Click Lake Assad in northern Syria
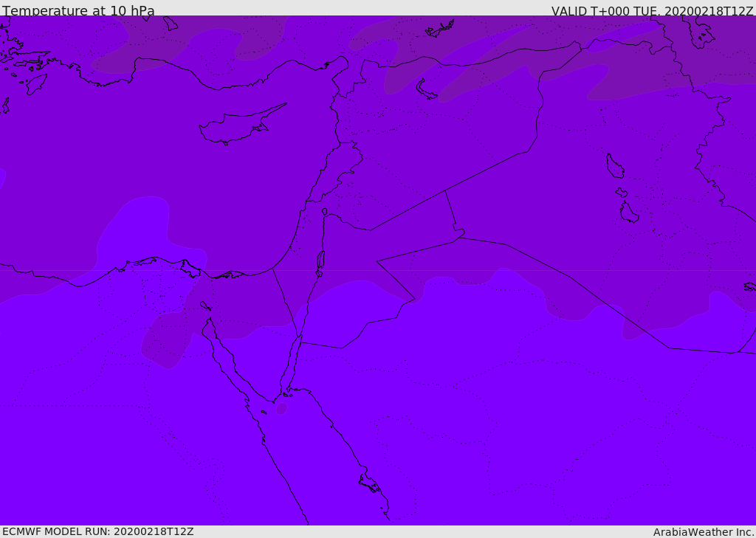756x538 pixels. (427, 89)
